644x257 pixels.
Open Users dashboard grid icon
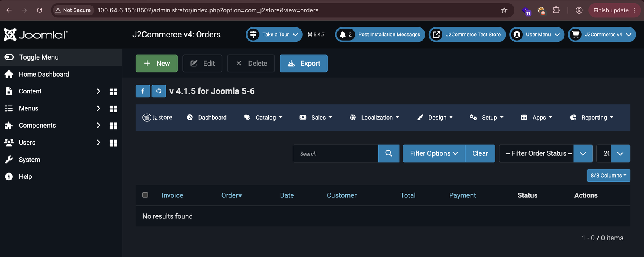tap(114, 143)
